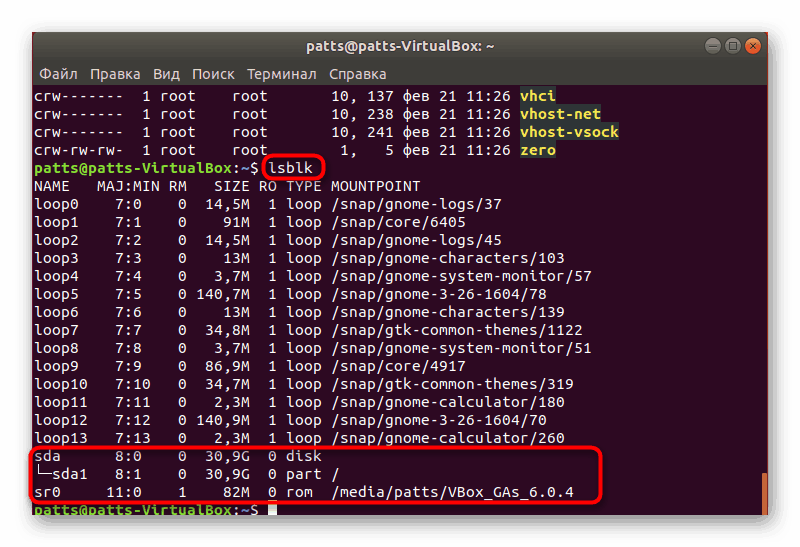Click the /snap/core/6405 mountpoint
The height and width of the screenshot is (547, 800).
point(398,222)
